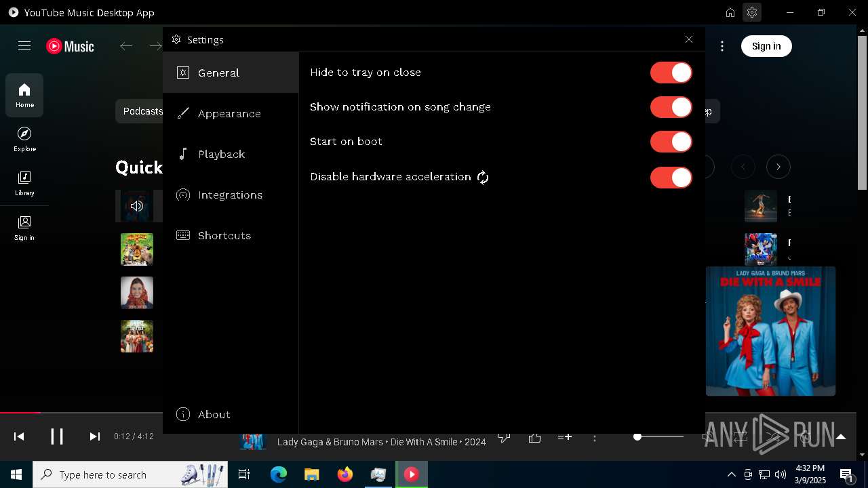Open Task View on taskbar

click(x=244, y=474)
